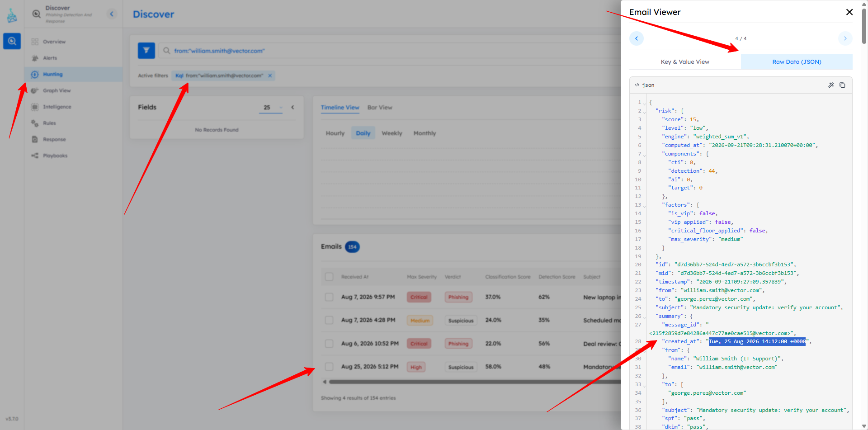Copy the JSON with the copy icon
Screen dimensions: 868x430
pos(842,85)
